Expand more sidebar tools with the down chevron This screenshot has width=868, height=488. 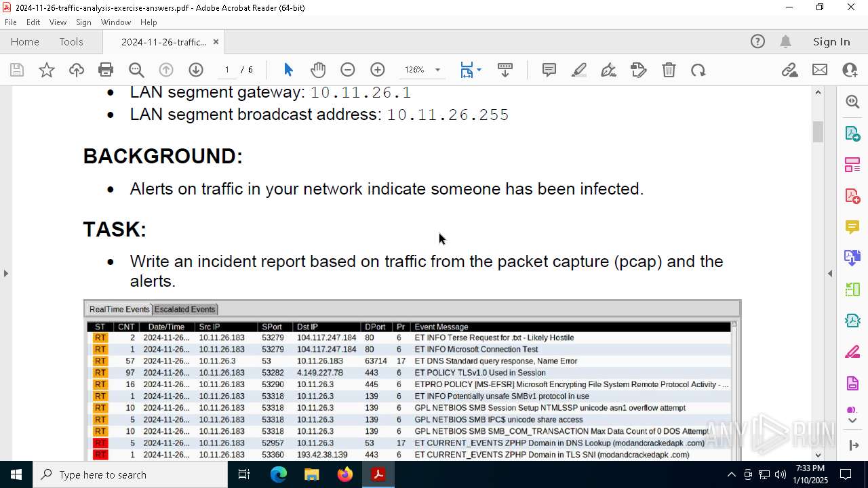pos(852,421)
